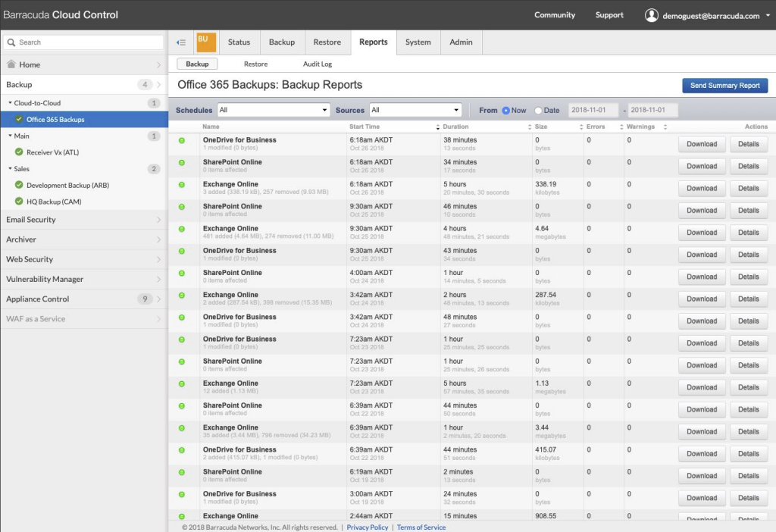The width and height of the screenshot is (776, 532).
Task: Click the green check beside HQ Backup (CAM)
Action: coord(19,202)
